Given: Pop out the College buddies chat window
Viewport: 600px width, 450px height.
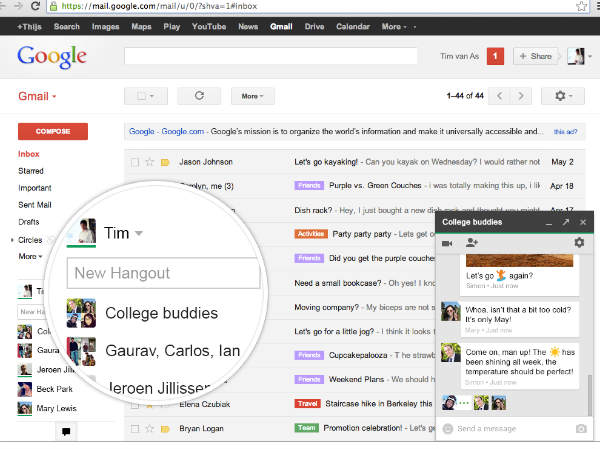Looking at the screenshot, I should click(565, 222).
